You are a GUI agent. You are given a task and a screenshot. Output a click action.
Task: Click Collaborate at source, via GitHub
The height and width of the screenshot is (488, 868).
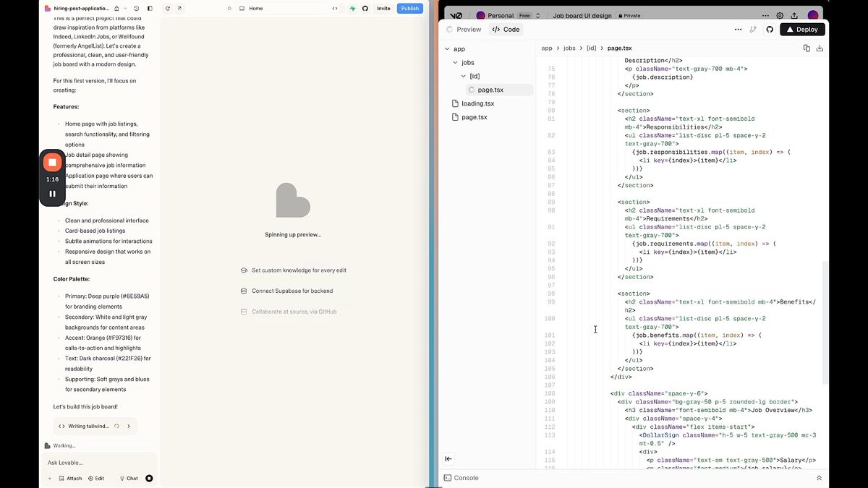289,312
